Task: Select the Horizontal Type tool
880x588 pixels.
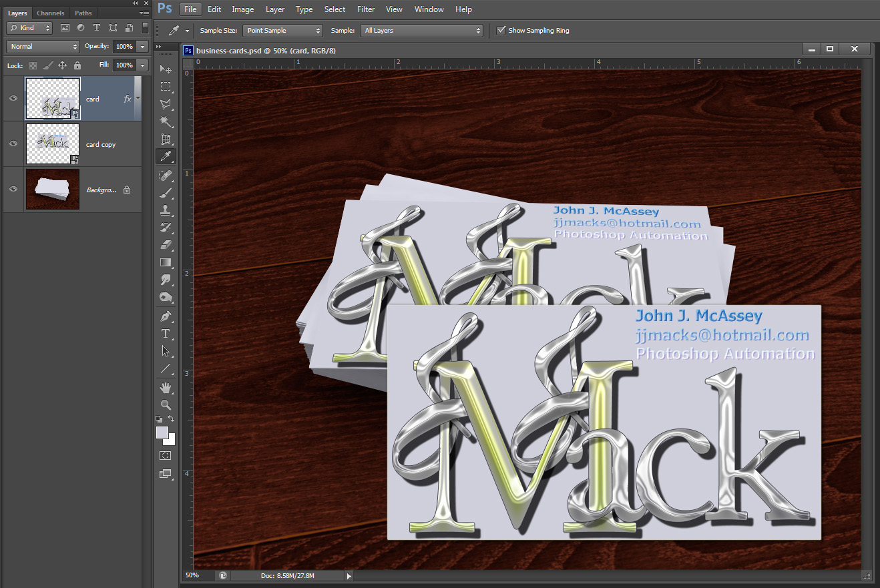Action: click(166, 333)
